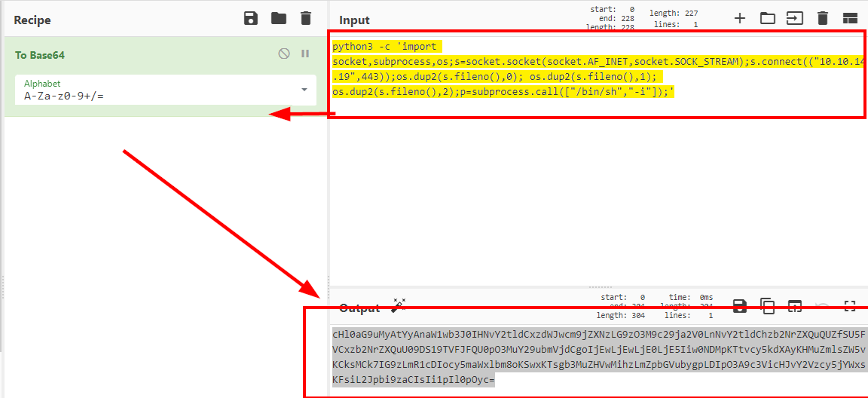Disable the To Base64 operation
The width and height of the screenshot is (868, 398).
pyautogui.click(x=284, y=54)
